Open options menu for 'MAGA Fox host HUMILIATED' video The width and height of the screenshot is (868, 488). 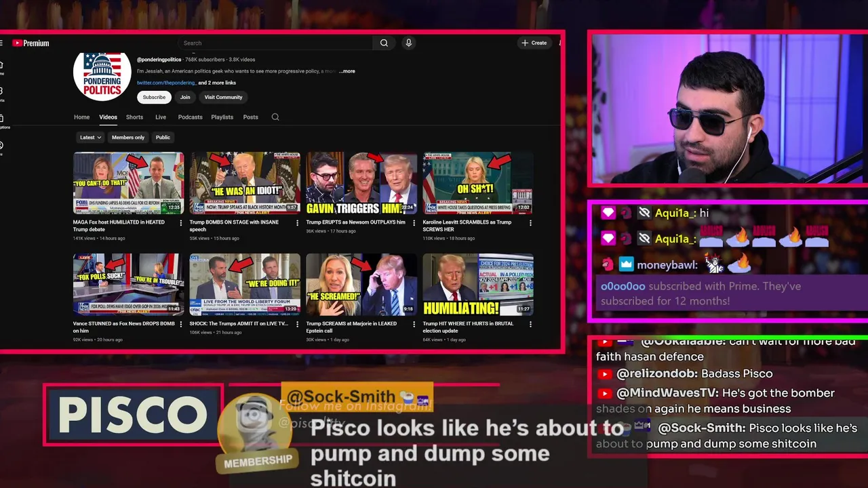click(x=180, y=223)
